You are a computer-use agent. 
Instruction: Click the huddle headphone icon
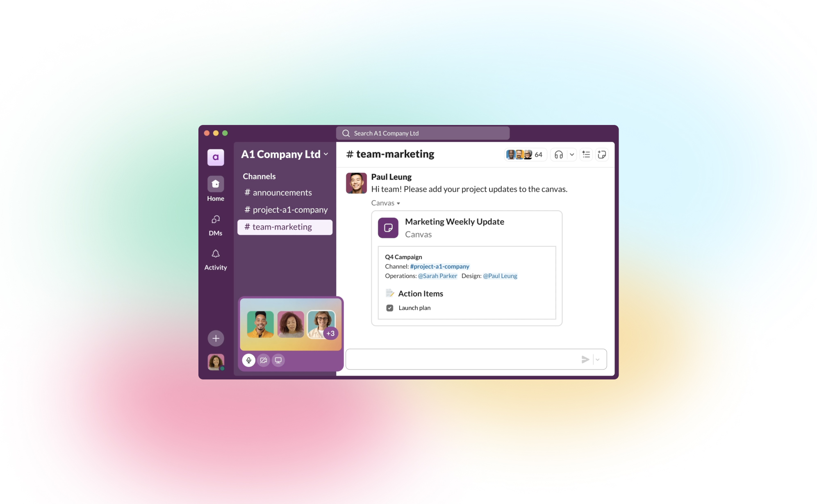tap(558, 154)
